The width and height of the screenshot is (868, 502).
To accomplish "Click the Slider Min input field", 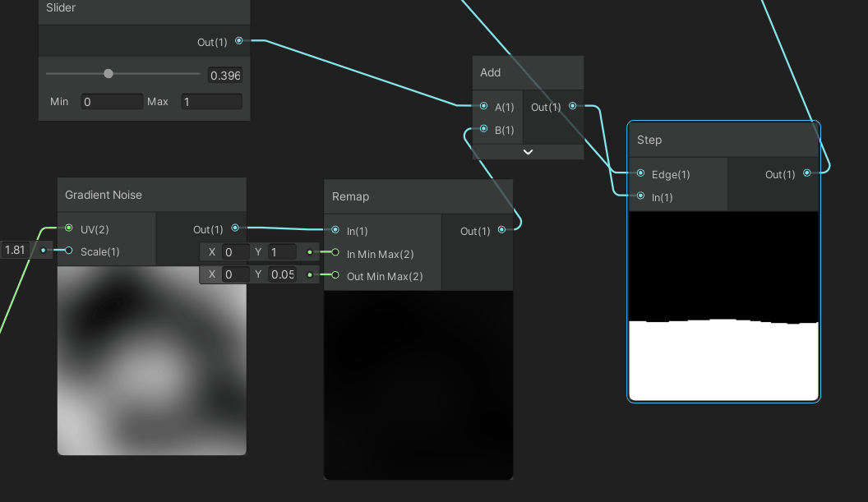I will click(x=112, y=102).
